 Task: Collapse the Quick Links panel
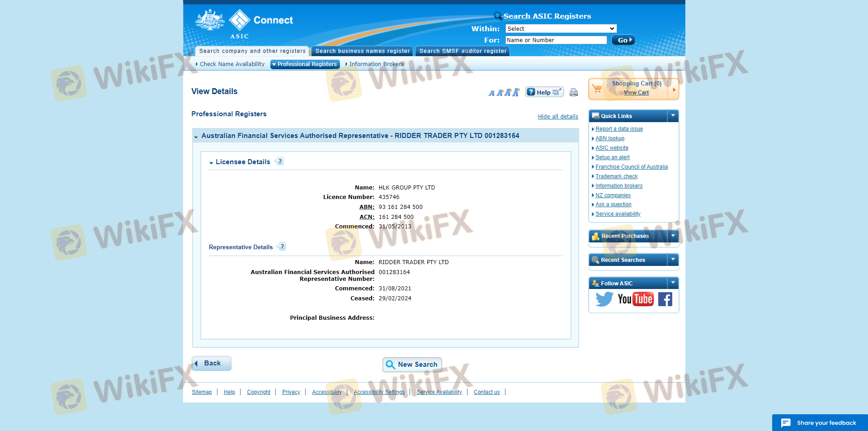pos(673,116)
